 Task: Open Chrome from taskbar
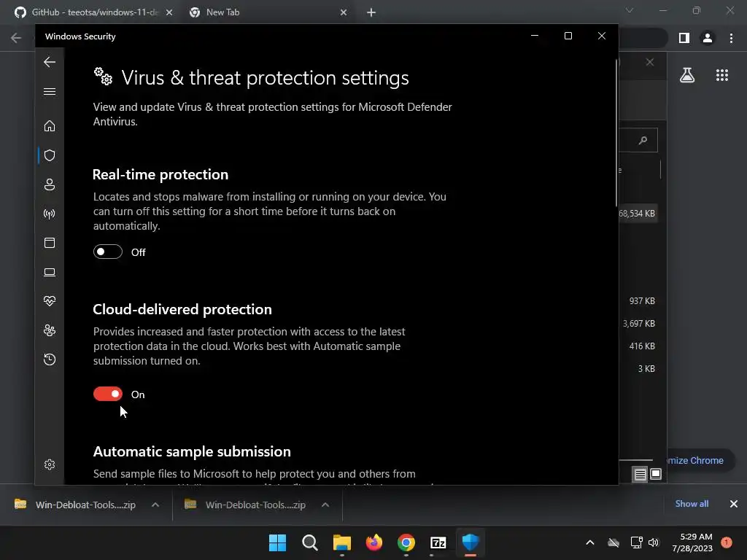406,542
